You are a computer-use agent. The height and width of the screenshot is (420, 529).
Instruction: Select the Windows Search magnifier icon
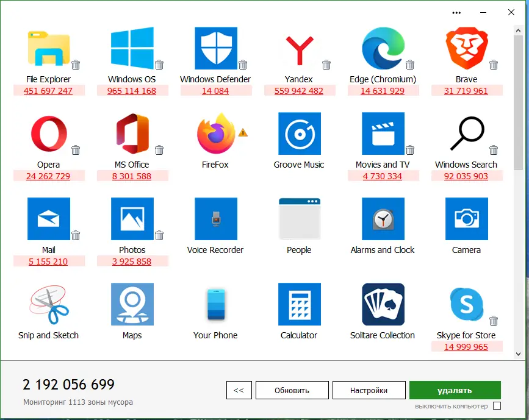coord(467,133)
